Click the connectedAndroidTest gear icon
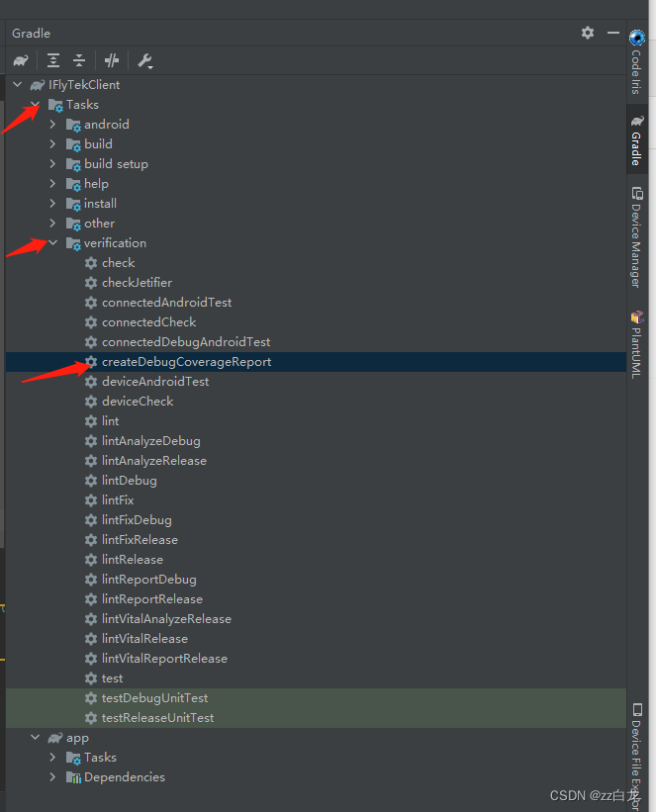 coord(91,303)
